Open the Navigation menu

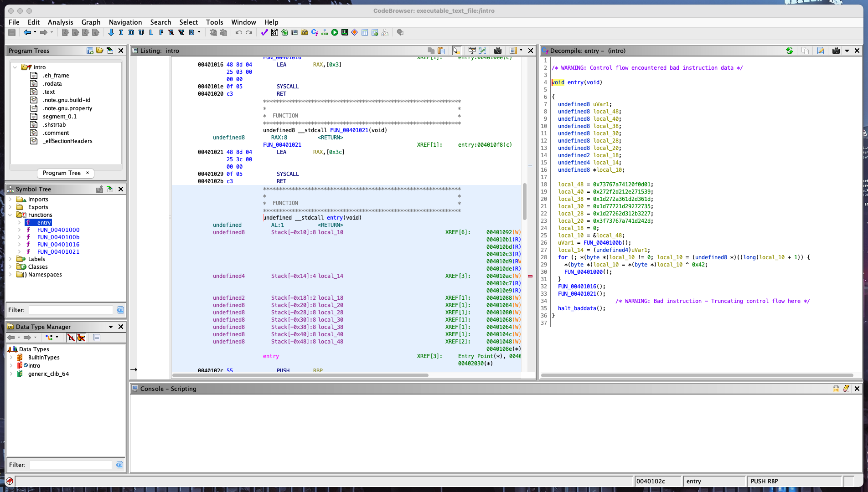coord(125,22)
